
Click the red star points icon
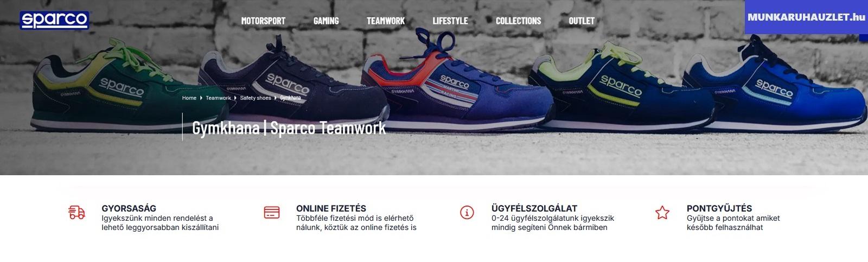[662, 212]
